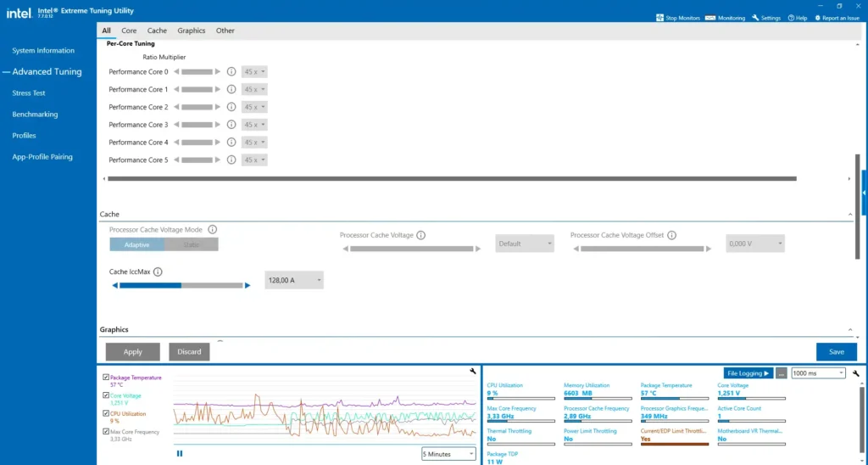The image size is (868, 465).
Task: Switch to the Cache tab
Action: (x=157, y=31)
